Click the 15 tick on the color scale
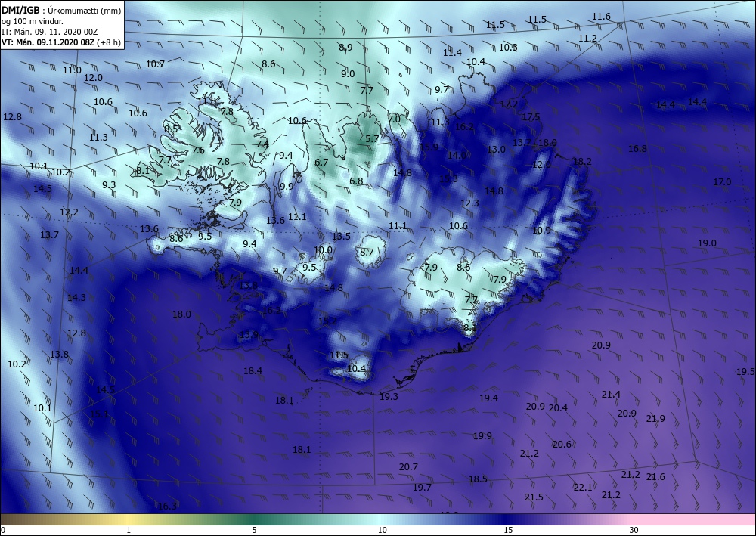The width and height of the screenshot is (756, 536). [508, 530]
